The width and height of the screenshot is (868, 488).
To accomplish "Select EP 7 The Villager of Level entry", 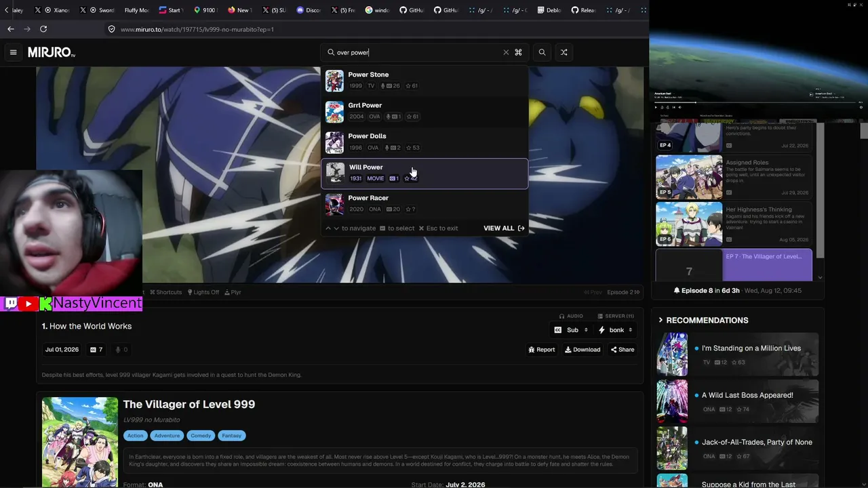I will 734,265.
